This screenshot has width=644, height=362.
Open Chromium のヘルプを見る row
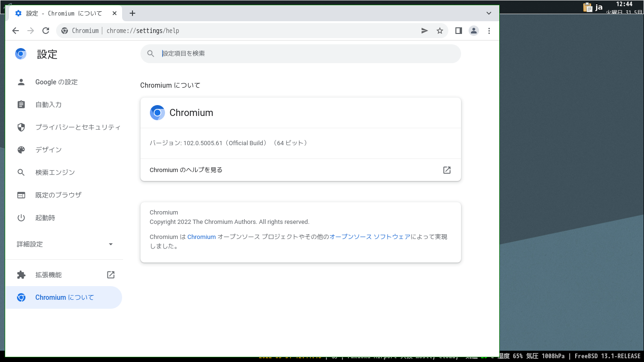pos(301,170)
